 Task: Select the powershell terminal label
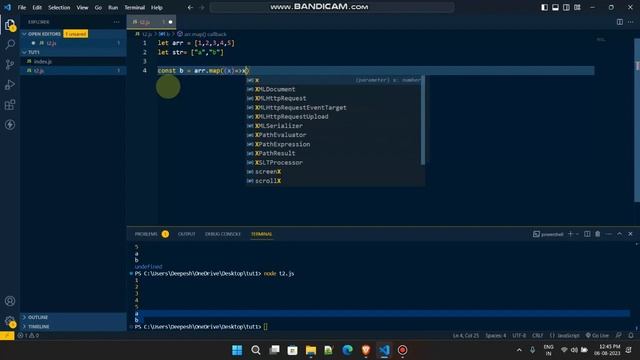[548, 234]
